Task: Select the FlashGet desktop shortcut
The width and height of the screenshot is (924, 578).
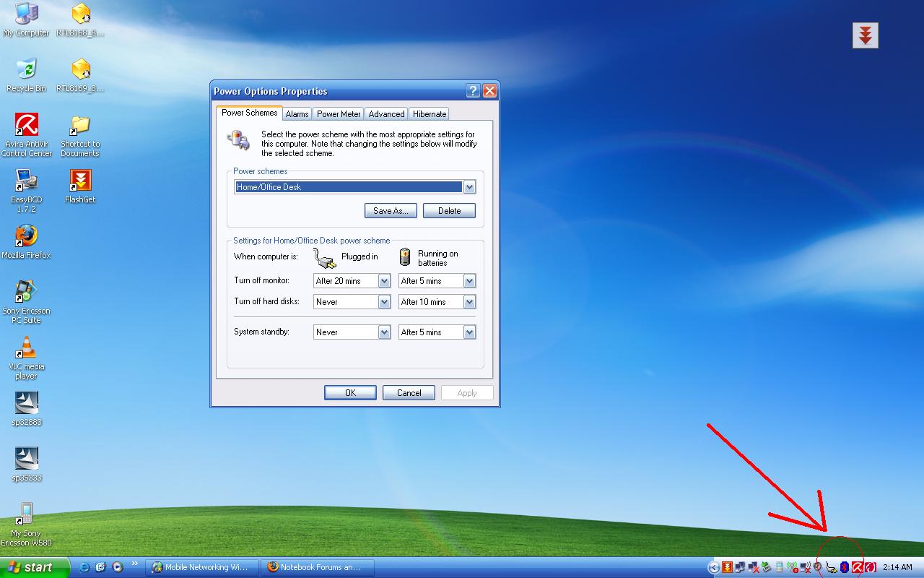Action: click(80, 186)
